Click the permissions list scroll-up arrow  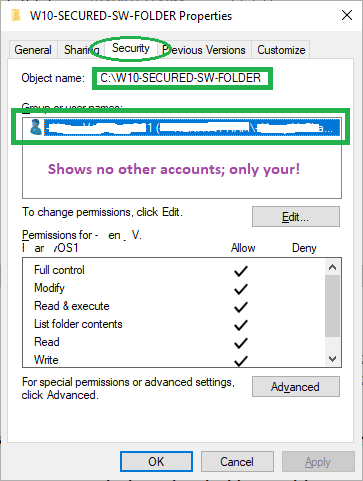pyautogui.click(x=332, y=267)
